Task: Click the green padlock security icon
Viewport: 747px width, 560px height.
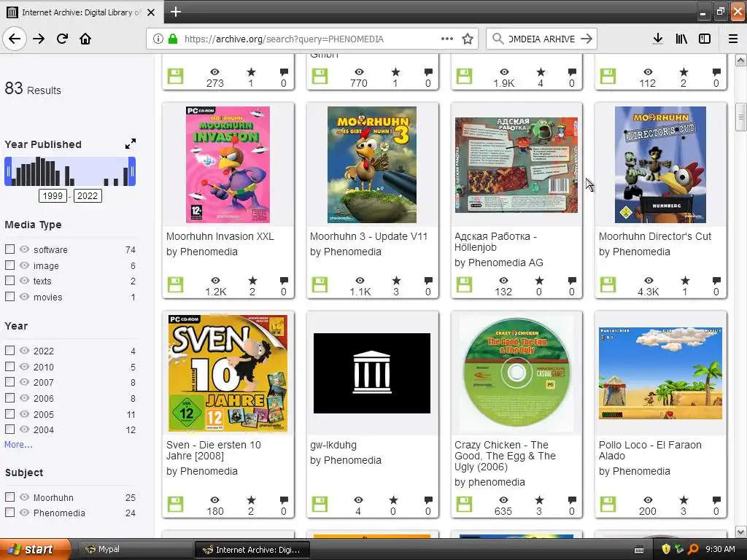Action: (172, 39)
